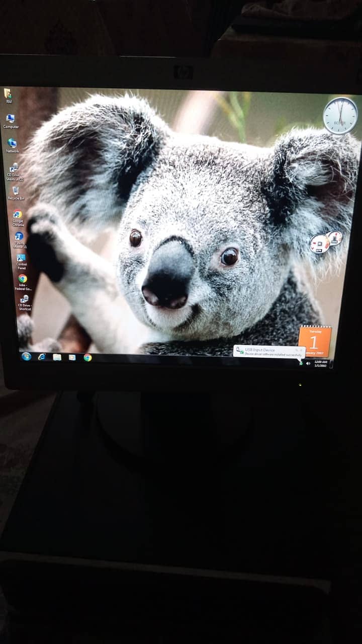Launch Chrome from the taskbar

tap(87, 358)
